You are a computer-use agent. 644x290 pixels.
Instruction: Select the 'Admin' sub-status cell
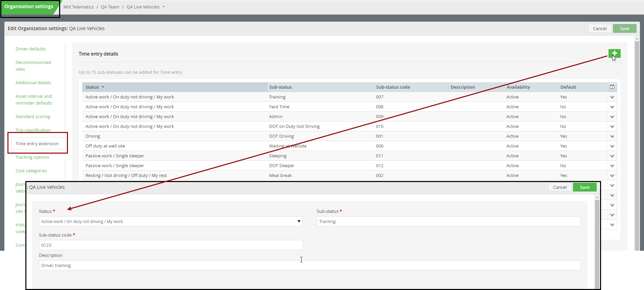coord(276,116)
